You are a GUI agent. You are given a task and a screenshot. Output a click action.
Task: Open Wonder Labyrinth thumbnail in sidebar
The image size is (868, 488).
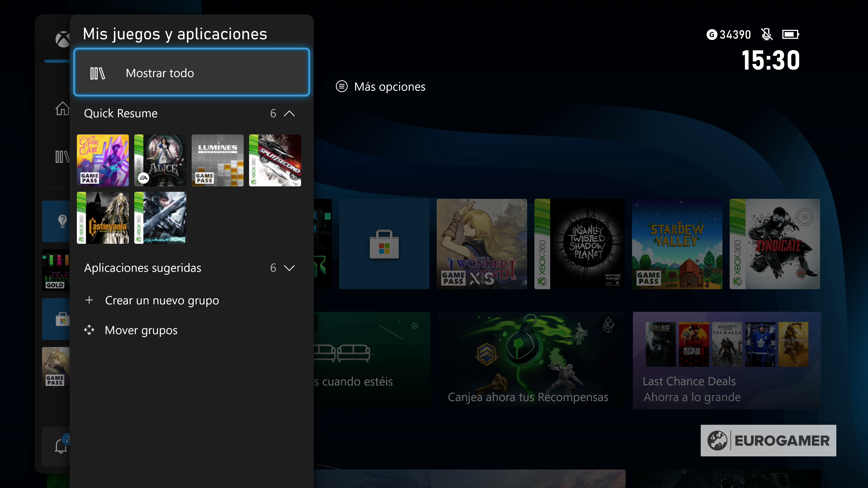(x=56, y=367)
